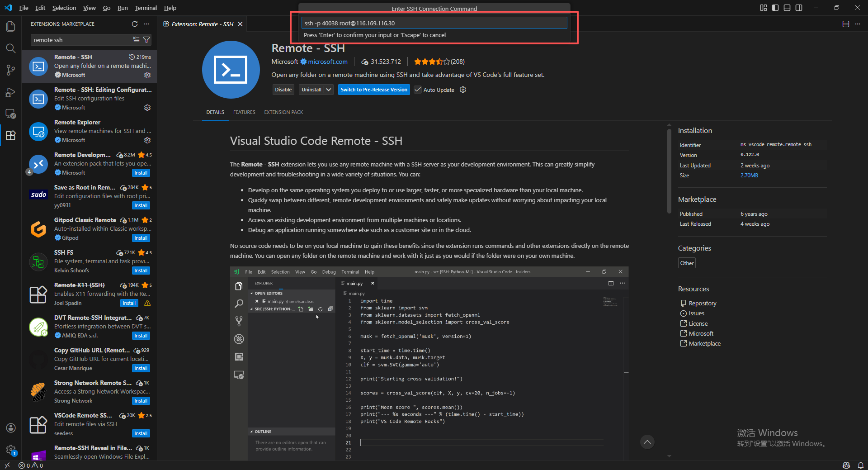Image resolution: width=868 pixels, height=470 pixels.
Task: Close the Extension: Remote - SSH tab
Action: 240,24
